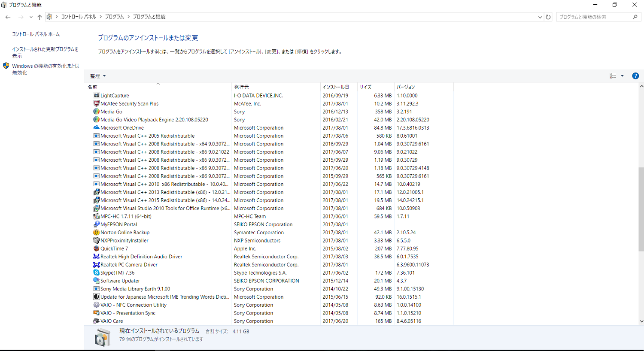The width and height of the screenshot is (644, 351).
Task: Open コントロール パネル ホーム link
Action: coord(36,34)
